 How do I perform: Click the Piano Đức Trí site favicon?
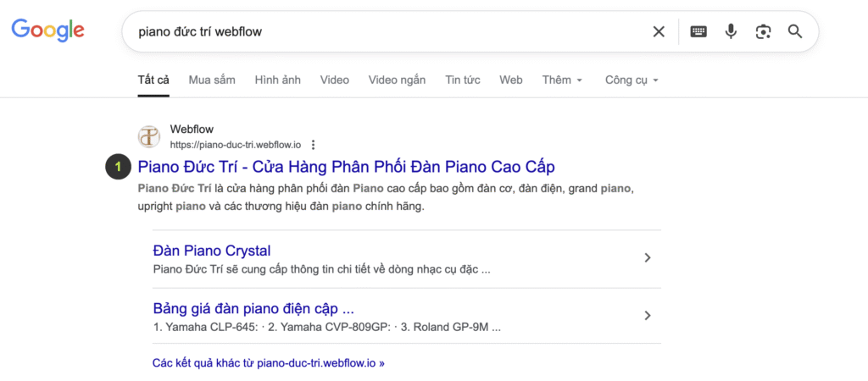[x=149, y=136]
